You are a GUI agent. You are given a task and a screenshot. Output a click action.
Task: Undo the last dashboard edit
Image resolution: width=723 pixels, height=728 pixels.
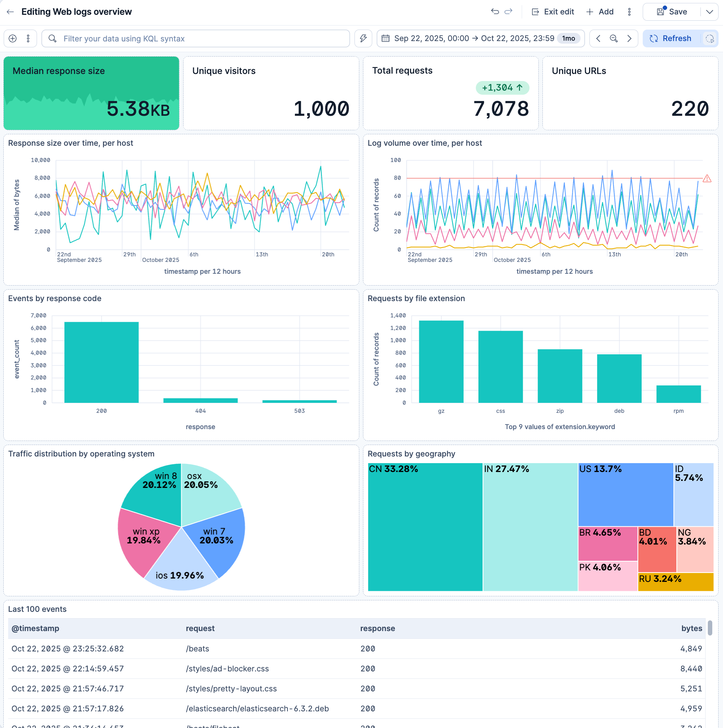[495, 12]
